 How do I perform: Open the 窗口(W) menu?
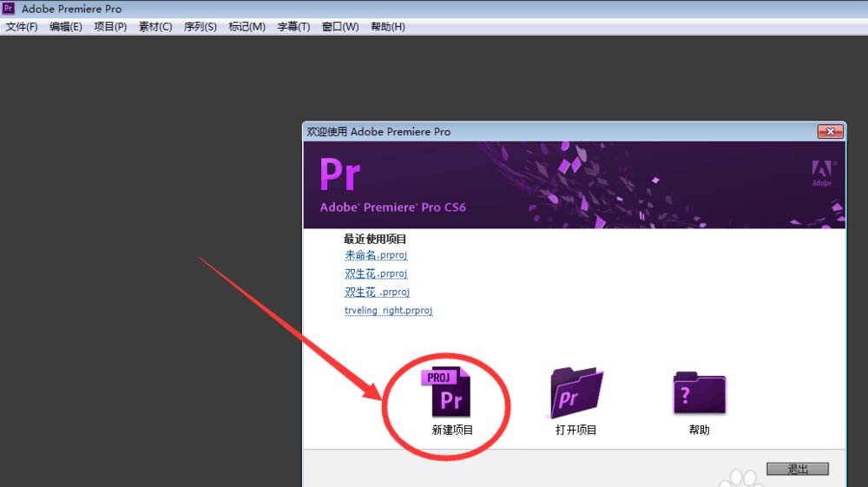pos(340,27)
